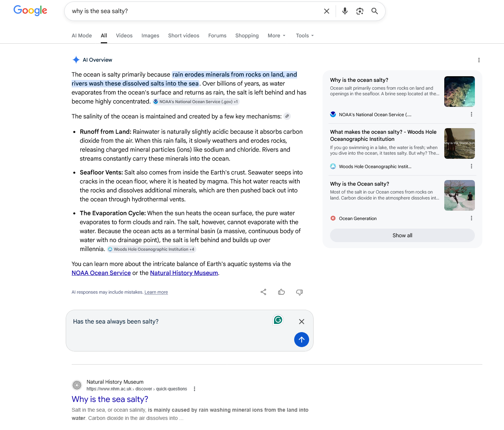The width and height of the screenshot is (504, 430).
Task: Send the follow-up question
Action: (x=302, y=340)
